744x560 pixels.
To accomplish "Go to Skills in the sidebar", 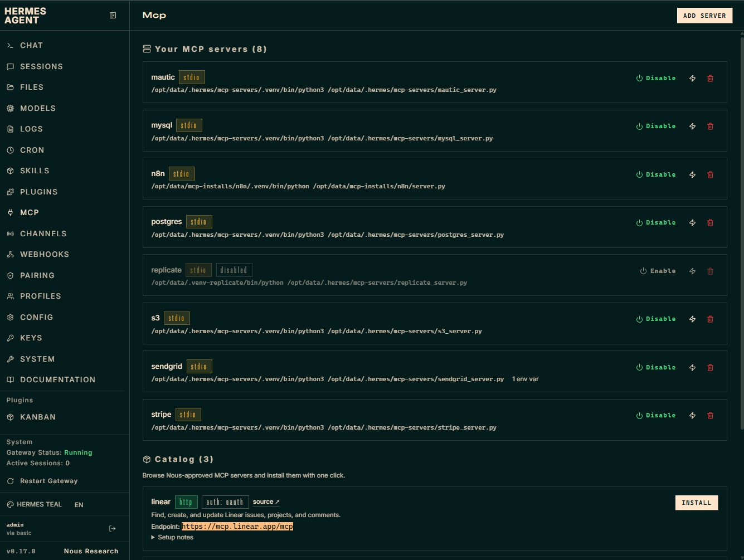I will (65, 171).
